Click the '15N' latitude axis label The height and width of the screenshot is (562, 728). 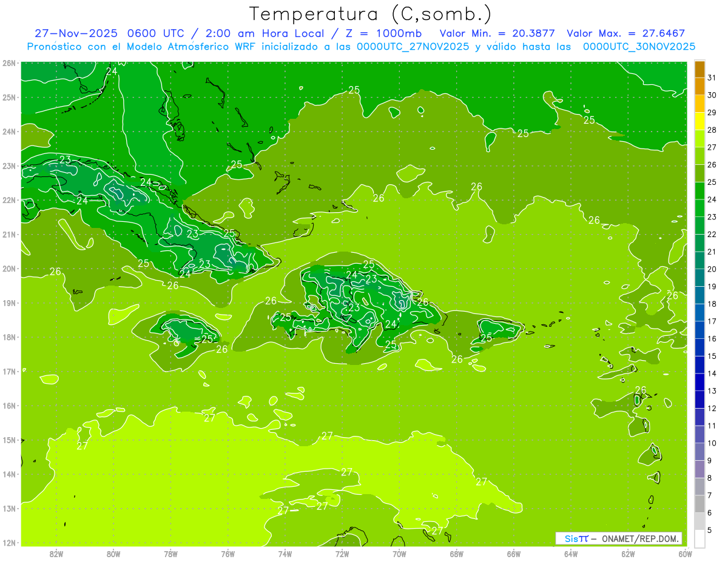[x=8, y=440]
